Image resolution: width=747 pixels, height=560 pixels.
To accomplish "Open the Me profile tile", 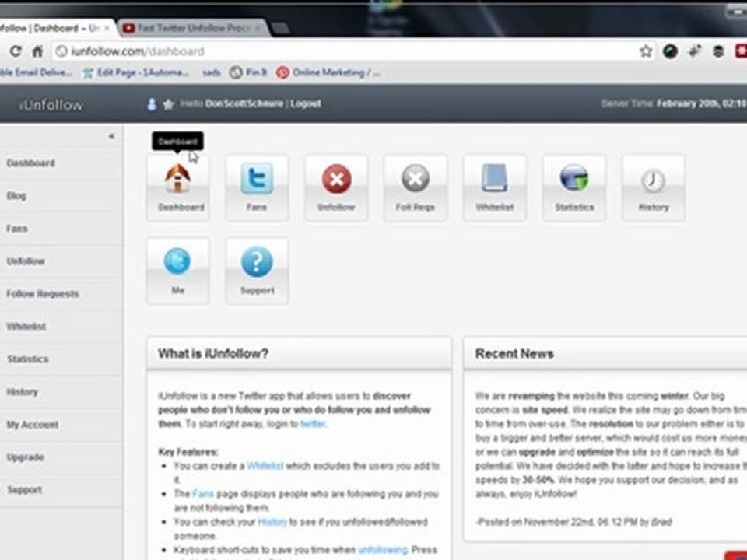I will point(177,271).
